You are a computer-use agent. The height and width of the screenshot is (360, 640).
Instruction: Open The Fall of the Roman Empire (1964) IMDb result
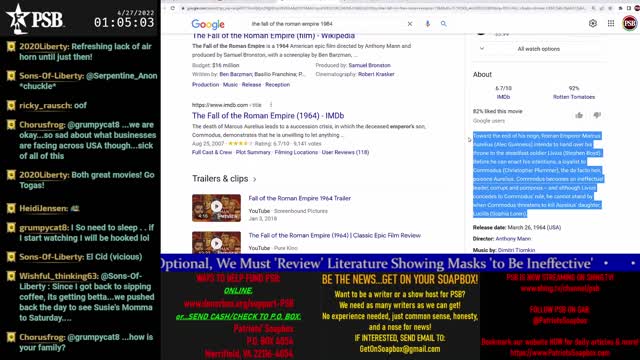(268, 116)
